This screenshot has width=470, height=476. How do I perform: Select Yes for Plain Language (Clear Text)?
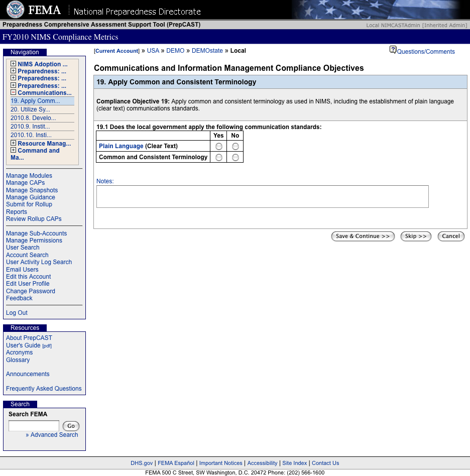click(218, 146)
